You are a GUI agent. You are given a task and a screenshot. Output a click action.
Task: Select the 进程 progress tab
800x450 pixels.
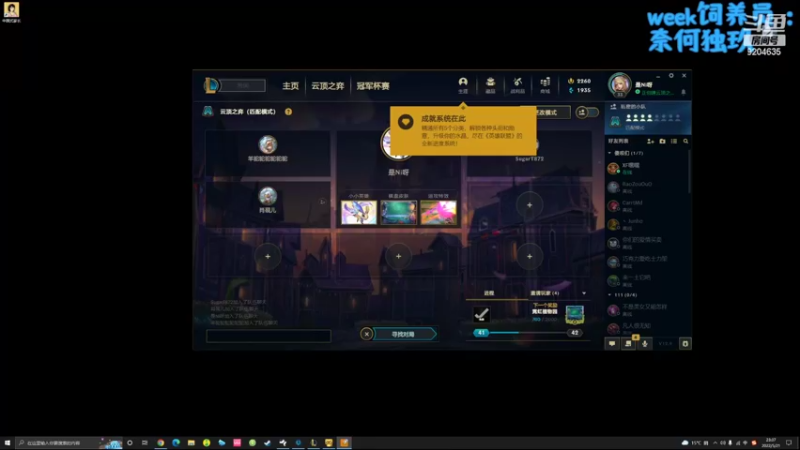pyautogui.click(x=489, y=293)
